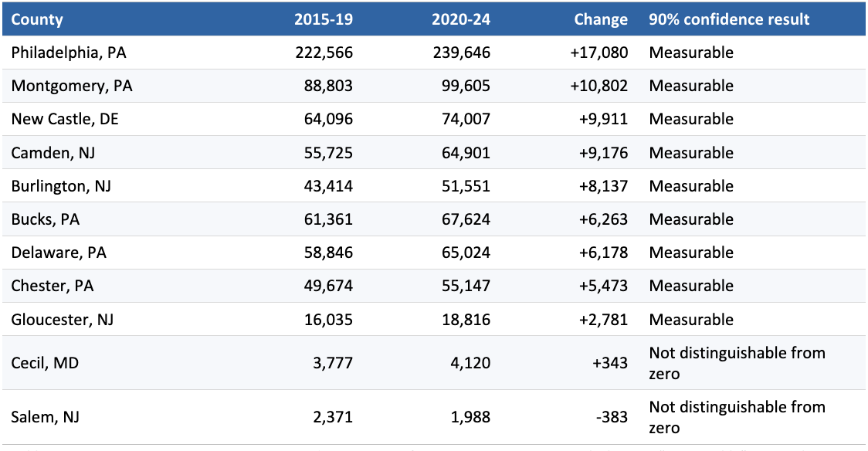868x451 pixels.
Task: Select the Montgomery, PA county cell
Action: pos(72,86)
